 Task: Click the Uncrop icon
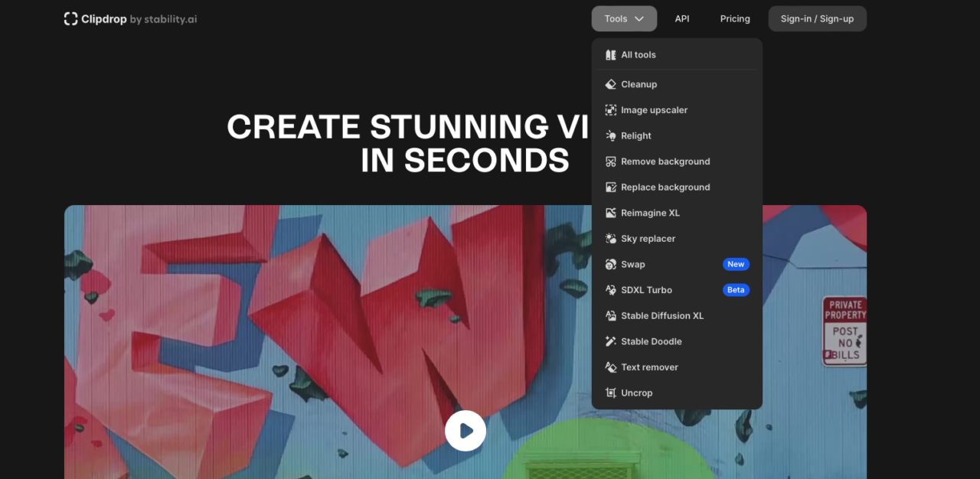click(610, 393)
